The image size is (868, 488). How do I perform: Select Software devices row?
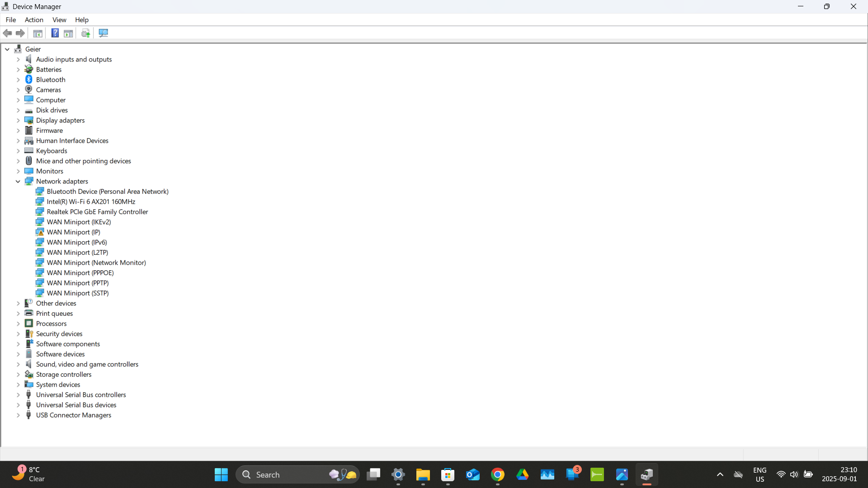coord(60,354)
